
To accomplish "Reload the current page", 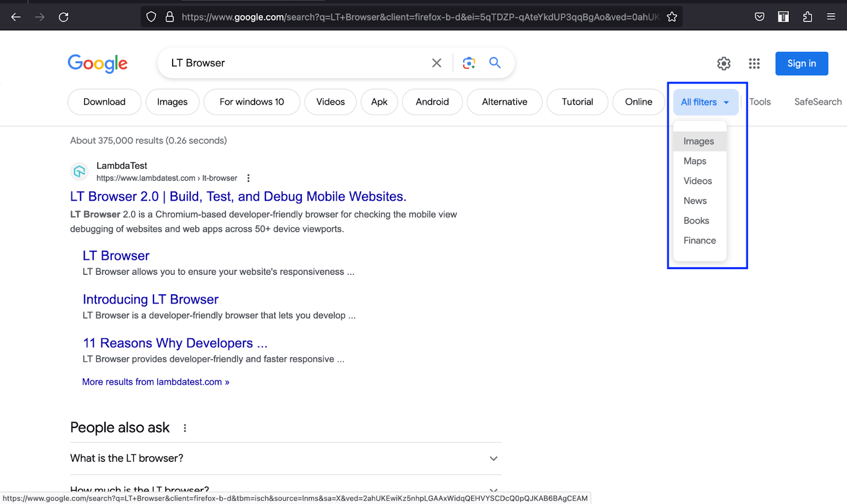I will [x=64, y=16].
